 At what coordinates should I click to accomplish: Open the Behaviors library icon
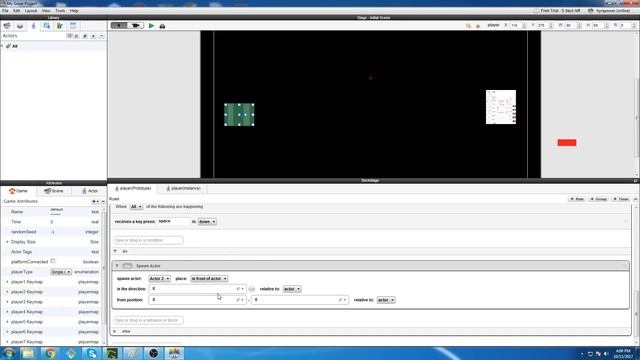pos(60,26)
